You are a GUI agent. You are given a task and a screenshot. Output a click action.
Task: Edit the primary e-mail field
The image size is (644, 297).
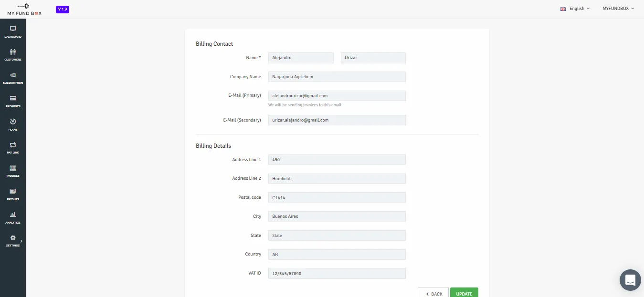click(337, 96)
